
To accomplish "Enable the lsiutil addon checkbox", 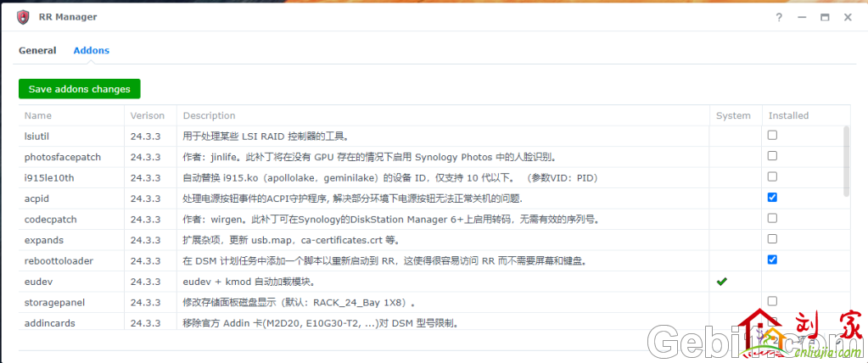I will tap(772, 135).
